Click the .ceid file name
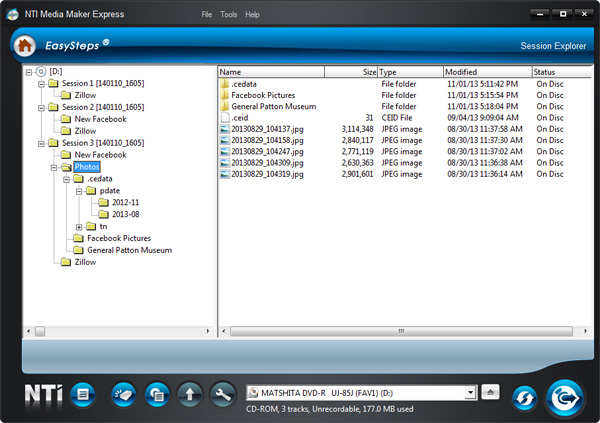The image size is (600, 423). [x=240, y=118]
